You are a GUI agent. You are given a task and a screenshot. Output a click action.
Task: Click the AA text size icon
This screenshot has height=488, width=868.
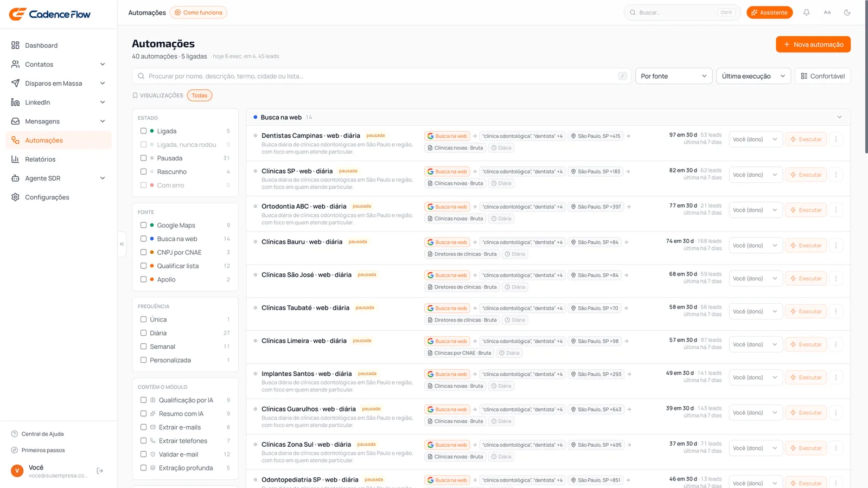[827, 12]
